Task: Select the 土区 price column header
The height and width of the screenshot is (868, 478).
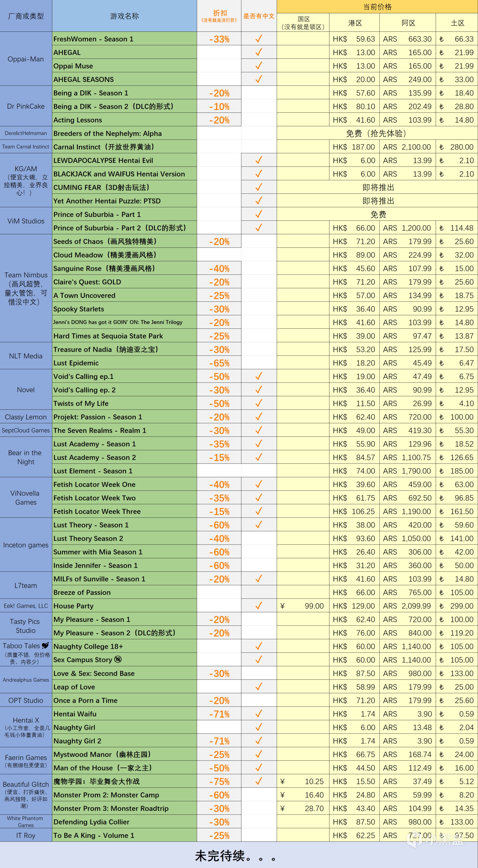Action: 457,22
